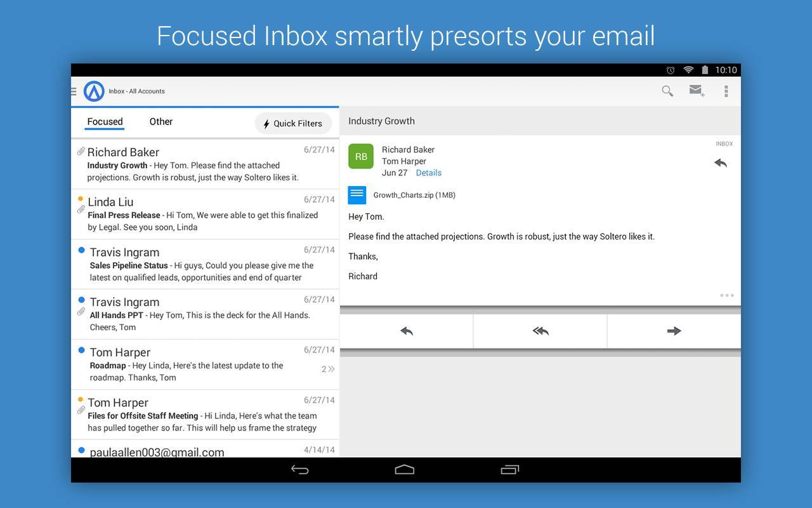Expand message options with ellipsis
This screenshot has width=812, height=508.
pos(727,295)
